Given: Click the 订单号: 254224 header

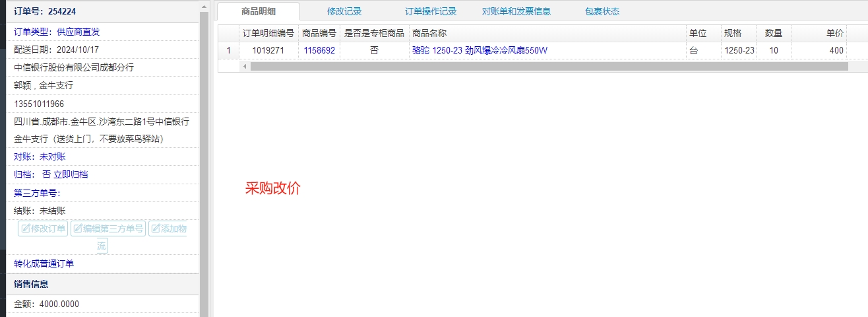Looking at the screenshot, I should pos(45,11).
